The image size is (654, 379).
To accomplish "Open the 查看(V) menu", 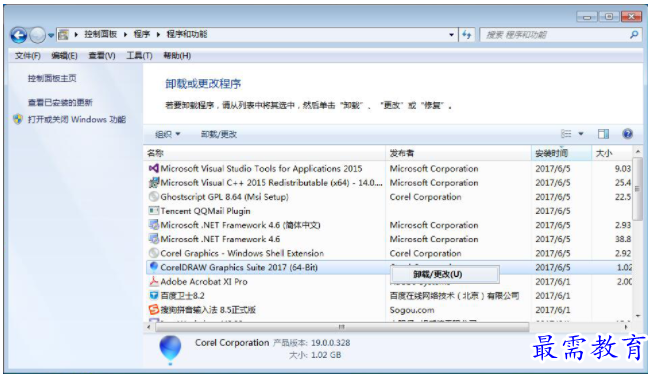I will pos(102,55).
